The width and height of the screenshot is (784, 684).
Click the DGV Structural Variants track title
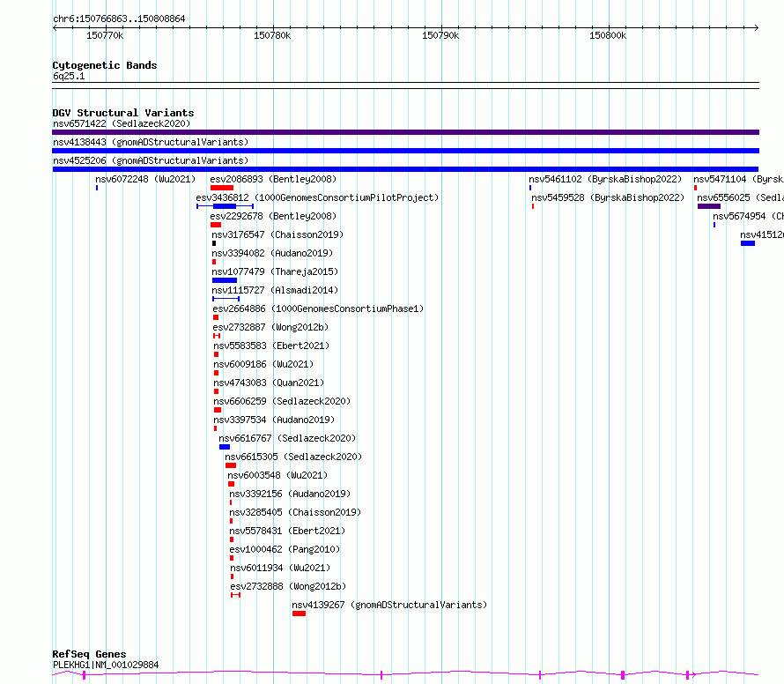coord(123,113)
